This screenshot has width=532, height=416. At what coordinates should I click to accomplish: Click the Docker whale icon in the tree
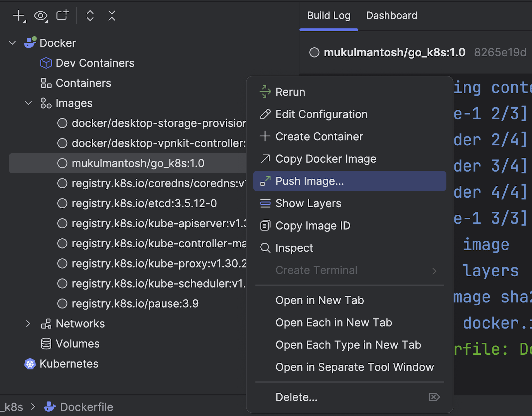[30, 43]
